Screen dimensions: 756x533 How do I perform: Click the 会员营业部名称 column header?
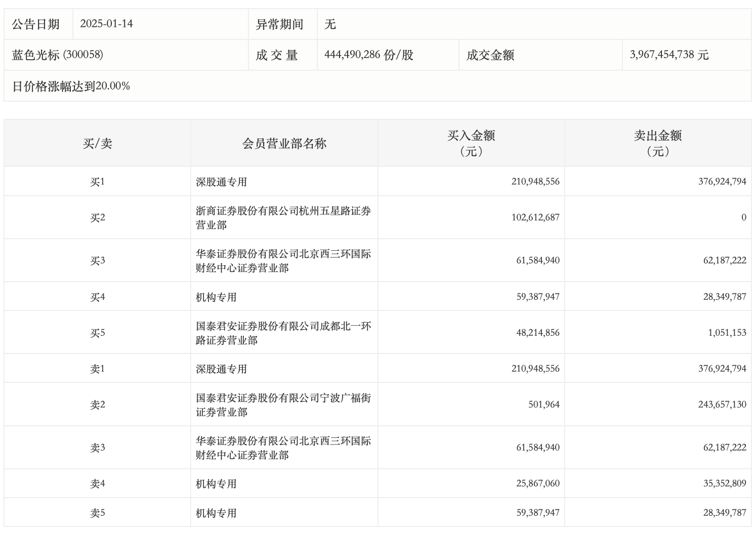click(284, 144)
